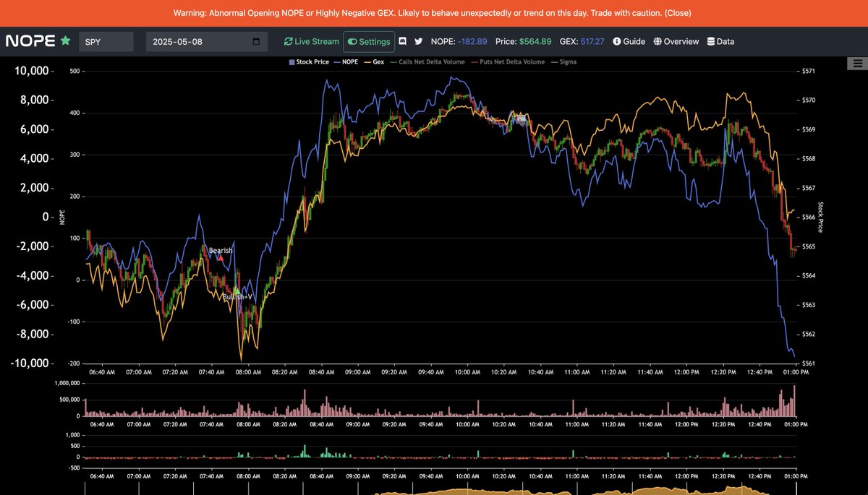The image size is (868, 495).
Task: Open the Data stacked-disks icon
Action: [x=710, y=41]
